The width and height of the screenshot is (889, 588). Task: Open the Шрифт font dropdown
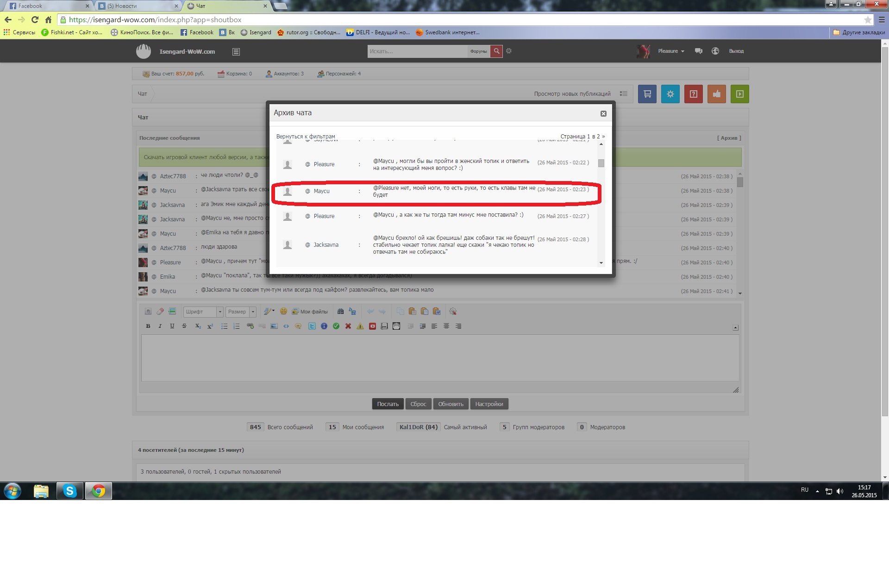[x=203, y=312]
